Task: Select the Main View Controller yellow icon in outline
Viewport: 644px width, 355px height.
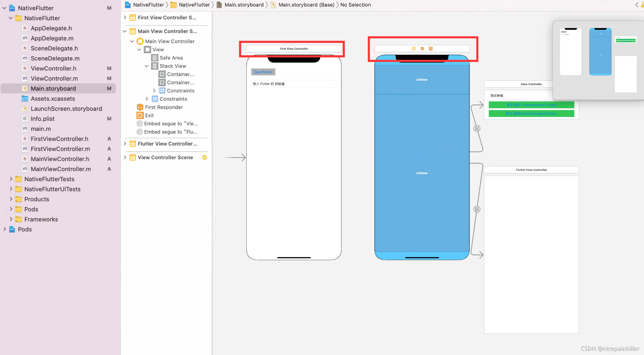Action: click(140, 41)
